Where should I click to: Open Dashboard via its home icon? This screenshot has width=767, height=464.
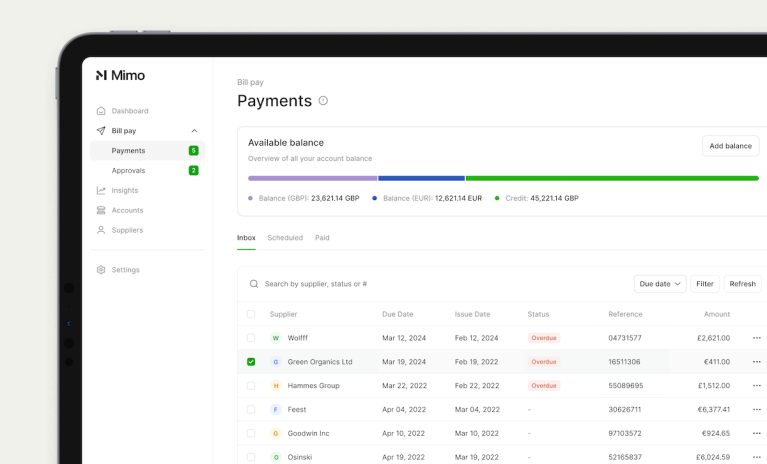[x=101, y=111]
